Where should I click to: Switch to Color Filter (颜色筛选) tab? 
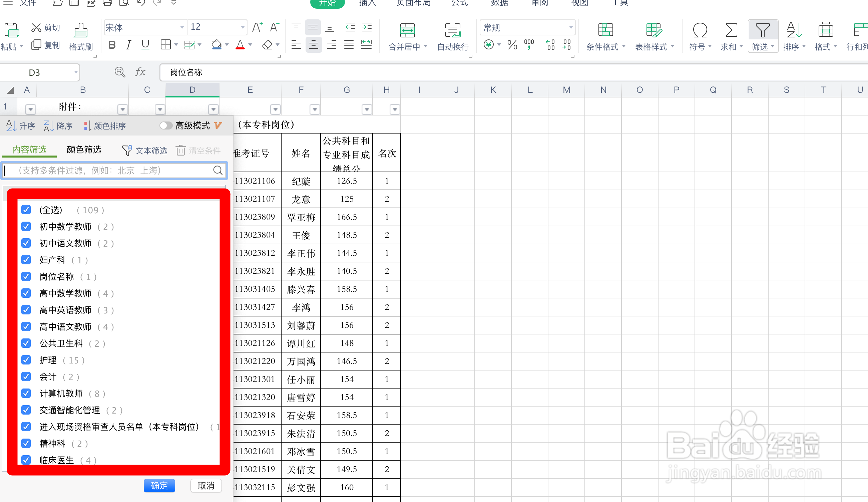(84, 150)
